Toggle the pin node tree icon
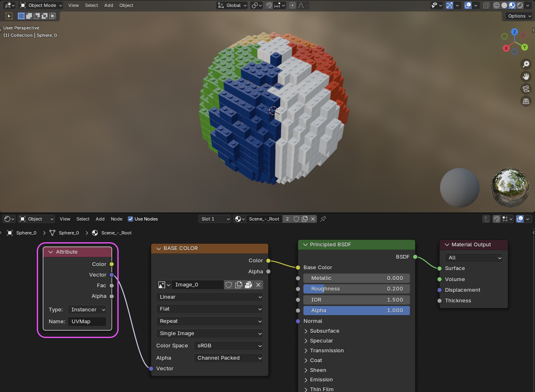This screenshot has height=392, width=535. [323, 219]
